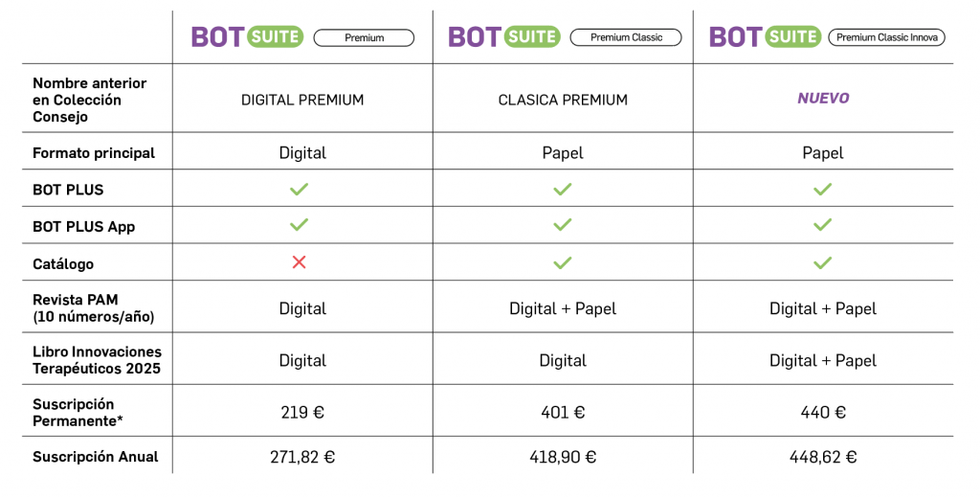This screenshot has height=498, width=980.
Task: Click the Suscripción Anual row label
Action: (x=96, y=457)
